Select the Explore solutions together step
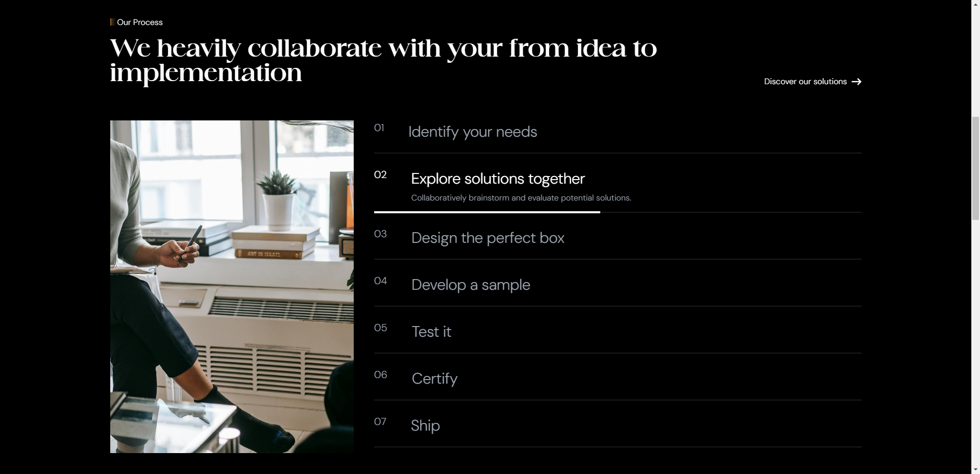This screenshot has width=980, height=474. tap(498, 179)
